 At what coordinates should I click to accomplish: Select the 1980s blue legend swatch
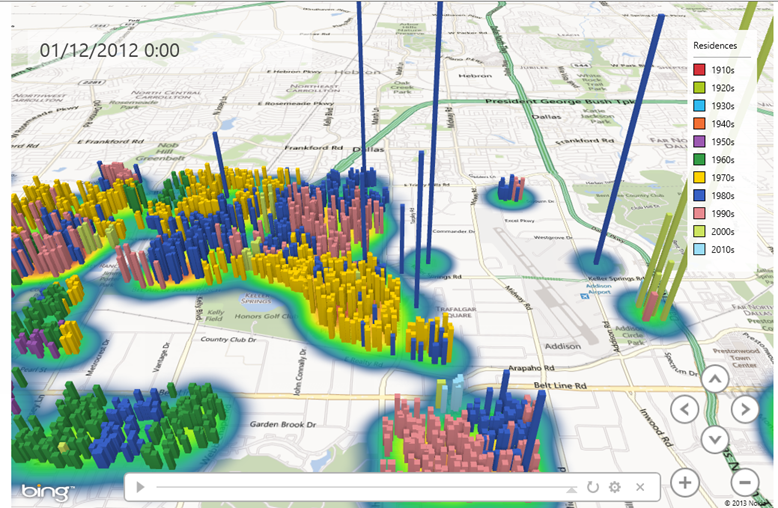(699, 195)
